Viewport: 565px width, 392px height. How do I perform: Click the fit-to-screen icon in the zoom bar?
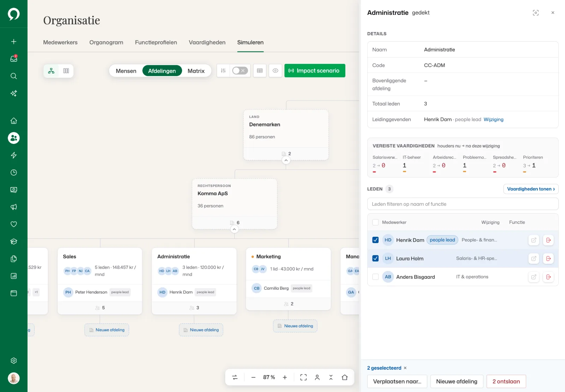[303, 377]
